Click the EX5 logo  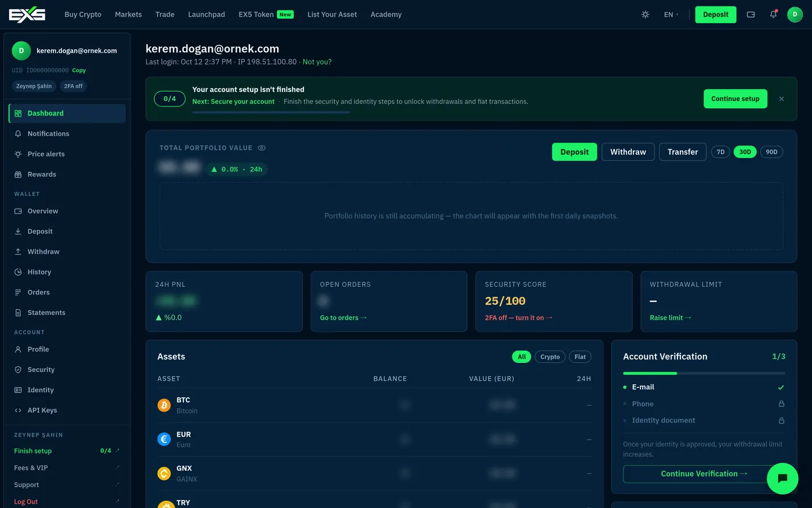pos(27,15)
